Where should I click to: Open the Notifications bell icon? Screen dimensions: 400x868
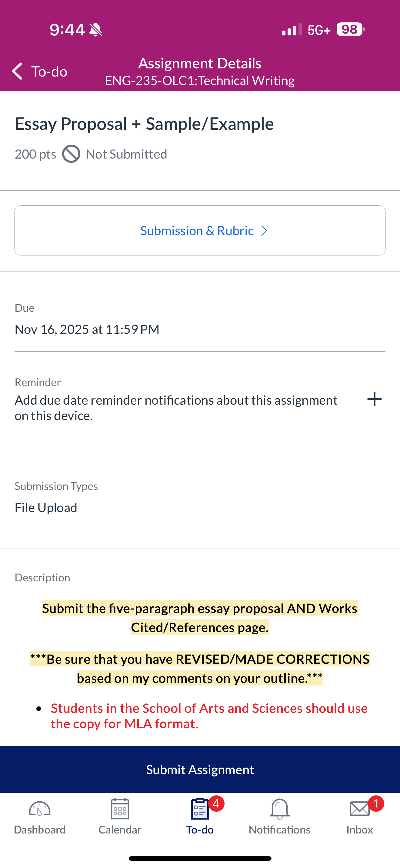(280, 809)
